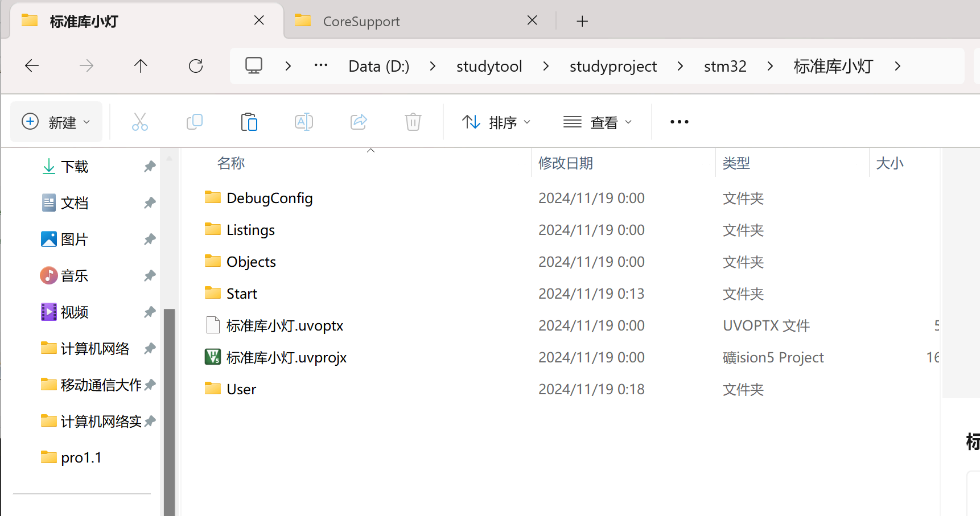Open a new tab with the plus button
The height and width of the screenshot is (516, 980).
[x=582, y=21]
